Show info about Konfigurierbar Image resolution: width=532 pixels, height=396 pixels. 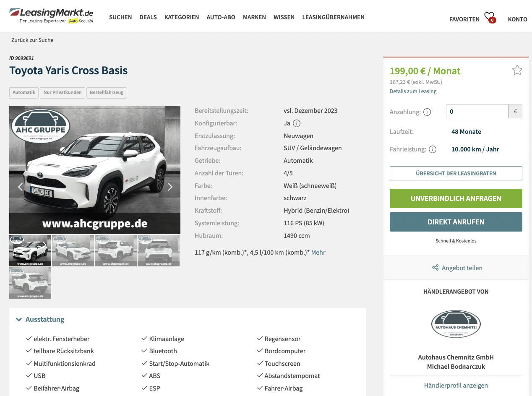[297, 123]
